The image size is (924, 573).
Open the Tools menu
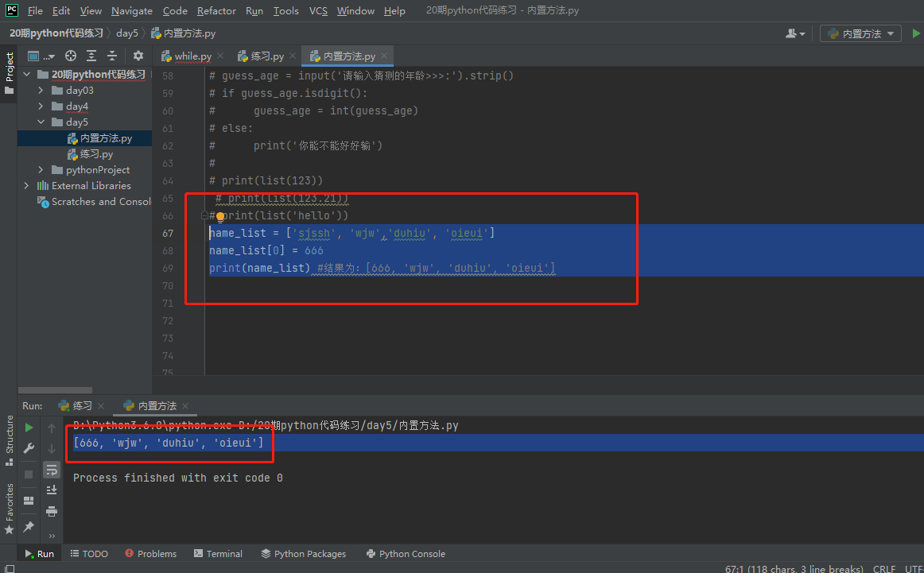click(285, 10)
